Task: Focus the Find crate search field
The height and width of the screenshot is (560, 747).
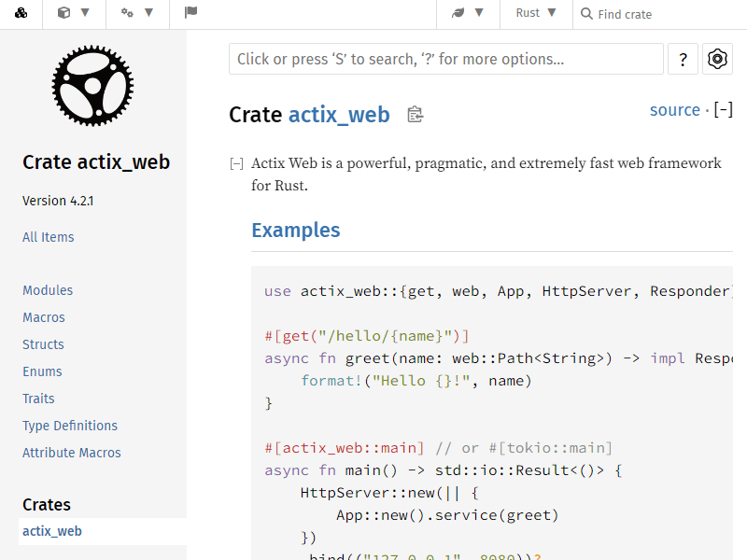Action: [x=660, y=14]
